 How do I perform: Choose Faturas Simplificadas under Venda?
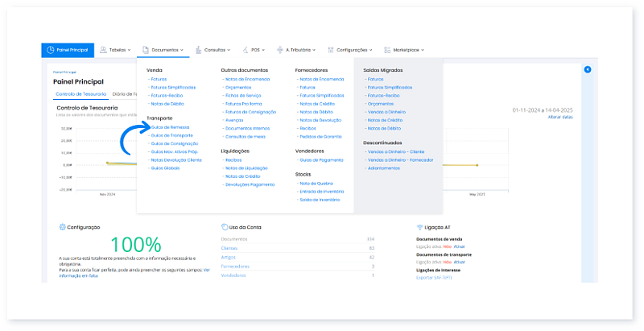tap(171, 87)
